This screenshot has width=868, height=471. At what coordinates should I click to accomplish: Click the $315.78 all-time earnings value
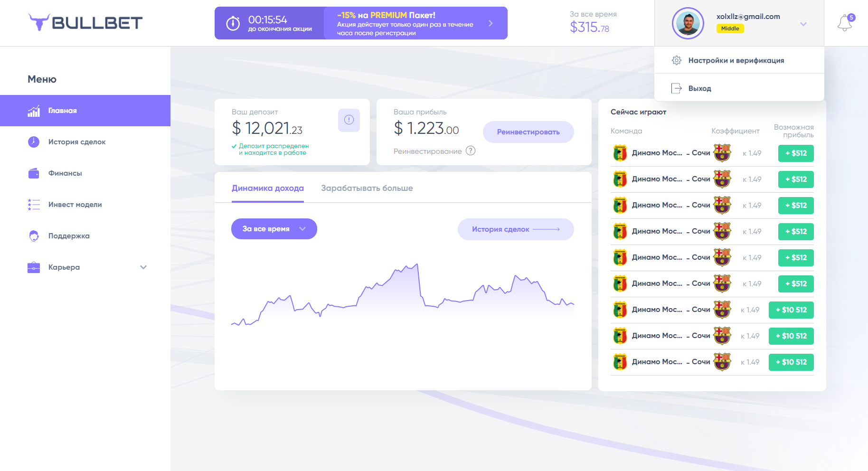[590, 28]
